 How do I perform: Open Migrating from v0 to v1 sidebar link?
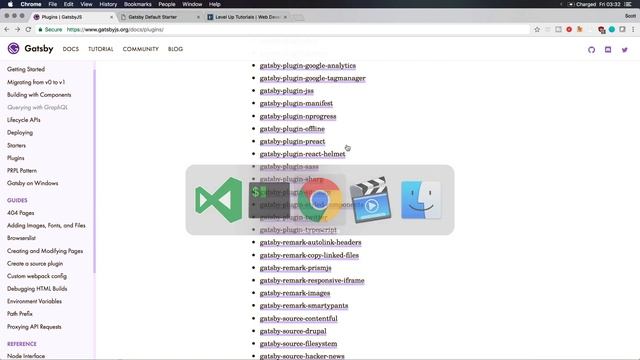[36, 82]
